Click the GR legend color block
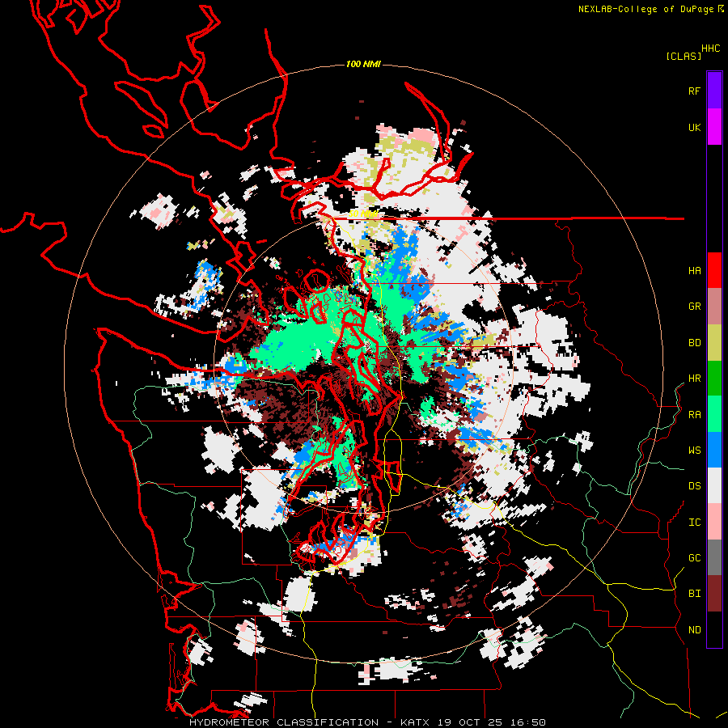The height and width of the screenshot is (728, 728). 714,307
